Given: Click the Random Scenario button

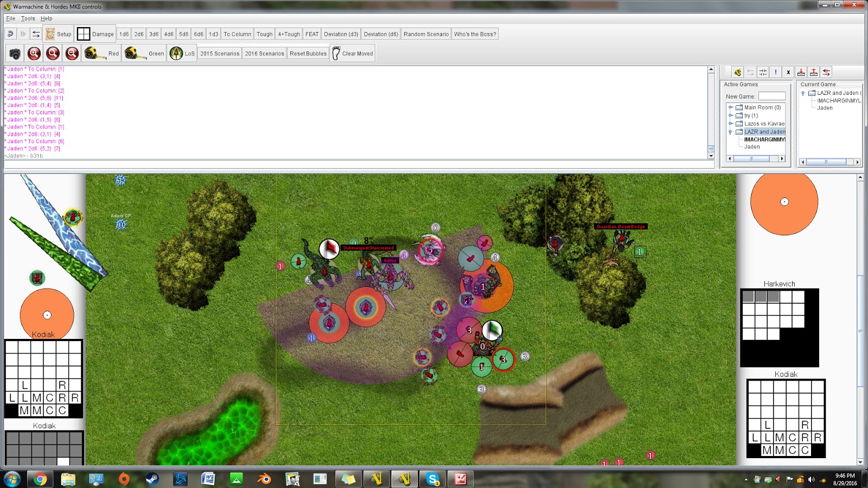Looking at the screenshot, I should (426, 34).
